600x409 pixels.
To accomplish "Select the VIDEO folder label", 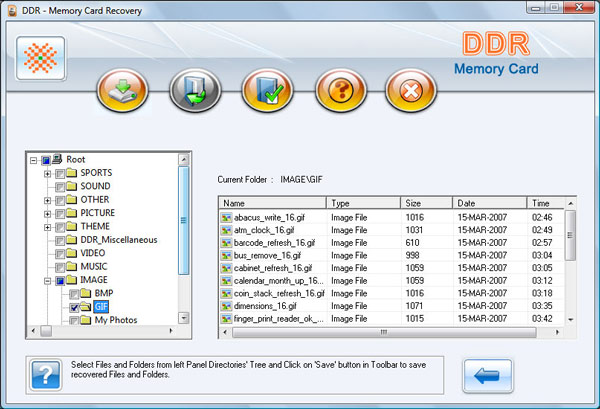I will pos(93,253).
